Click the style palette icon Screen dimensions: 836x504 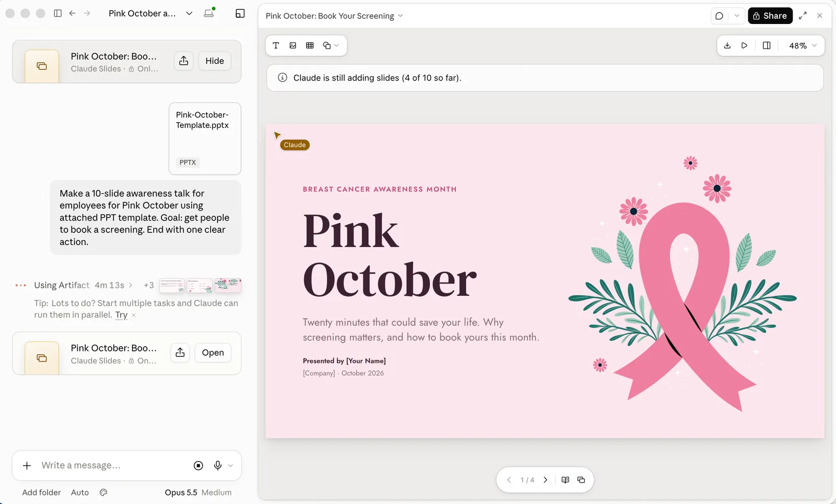click(103, 493)
